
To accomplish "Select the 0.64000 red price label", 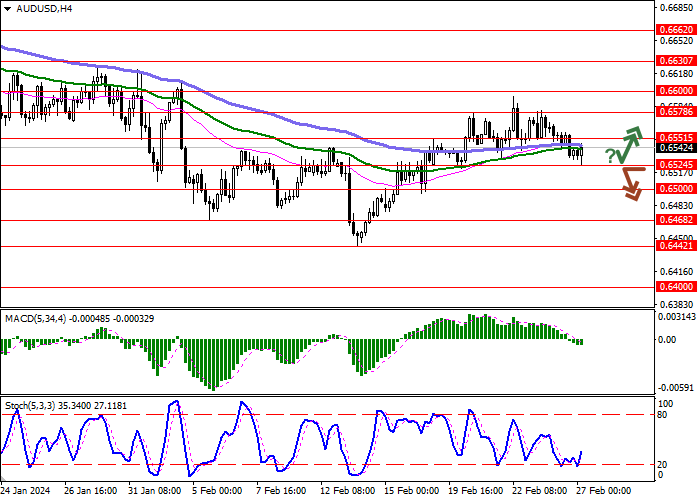I will pyautogui.click(x=676, y=287).
